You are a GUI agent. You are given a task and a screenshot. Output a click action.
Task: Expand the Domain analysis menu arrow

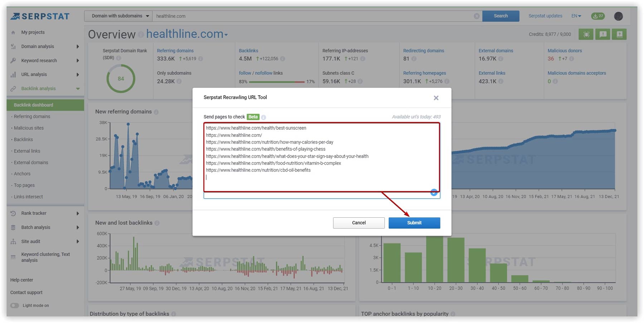pyautogui.click(x=77, y=47)
